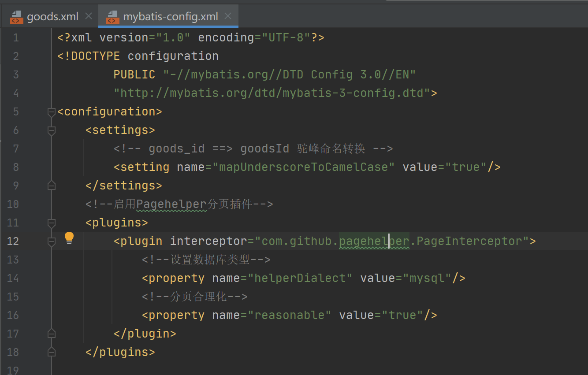Viewport: 588px width, 375px height.
Task: Click the "-//mybatis.org//DTD Config 3.0//EN" string
Action: coord(290,75)
